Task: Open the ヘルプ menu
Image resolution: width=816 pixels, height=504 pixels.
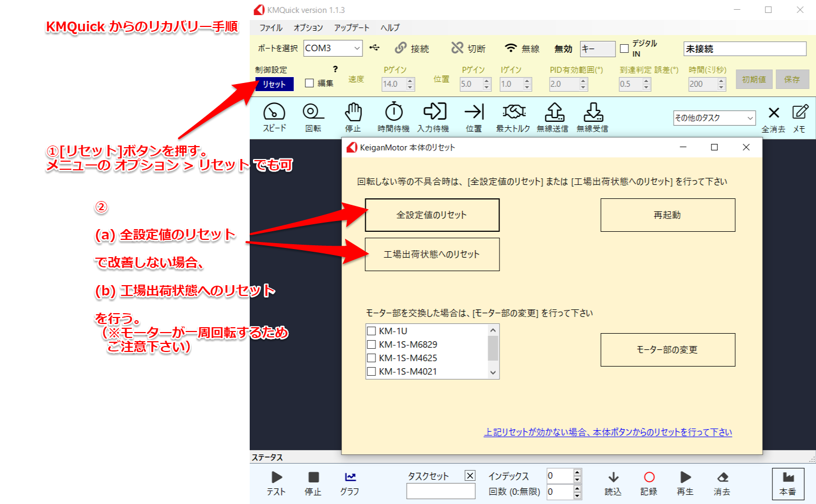Action: (x=390, y=27)
